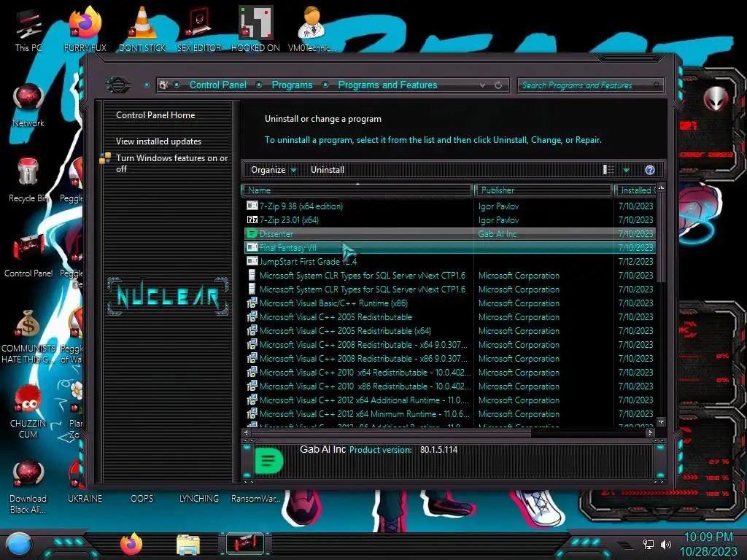
Task: Select Visual C++ 2010 x86 Redistributable row
Action: 450,386
